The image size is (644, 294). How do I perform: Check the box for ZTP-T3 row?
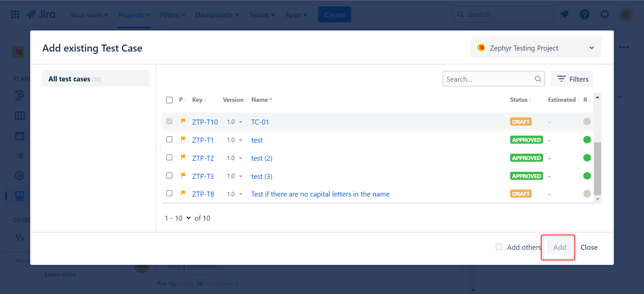pyautogui.click(x=169, y=175)
